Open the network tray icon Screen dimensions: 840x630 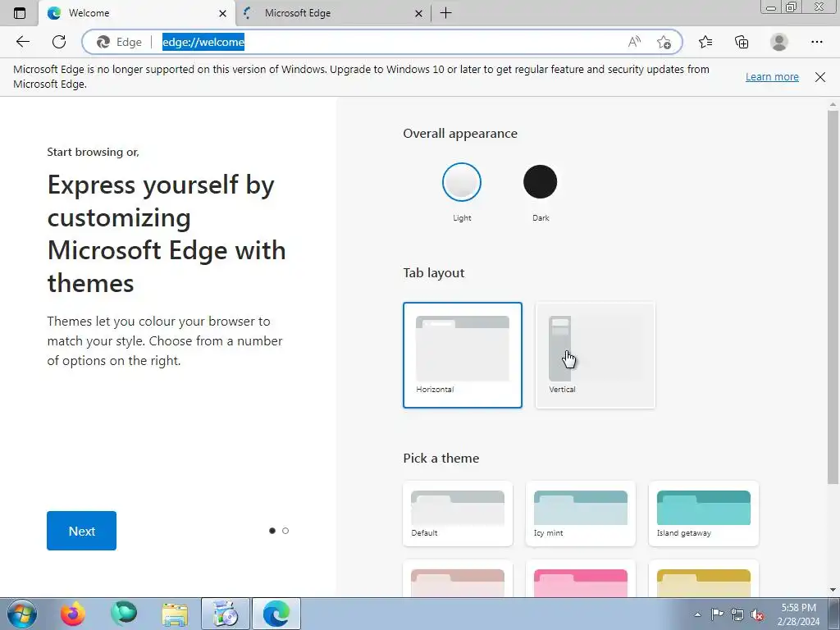(737, 615)
